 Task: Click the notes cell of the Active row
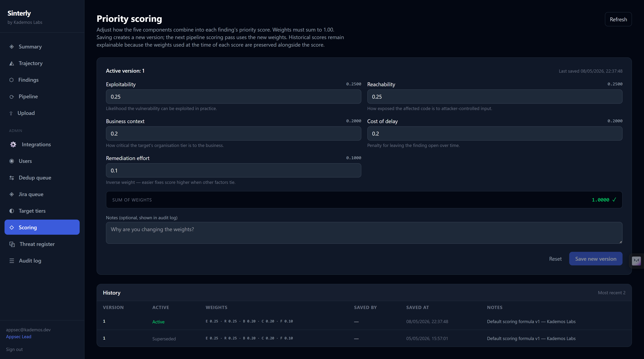coord(531,321)
